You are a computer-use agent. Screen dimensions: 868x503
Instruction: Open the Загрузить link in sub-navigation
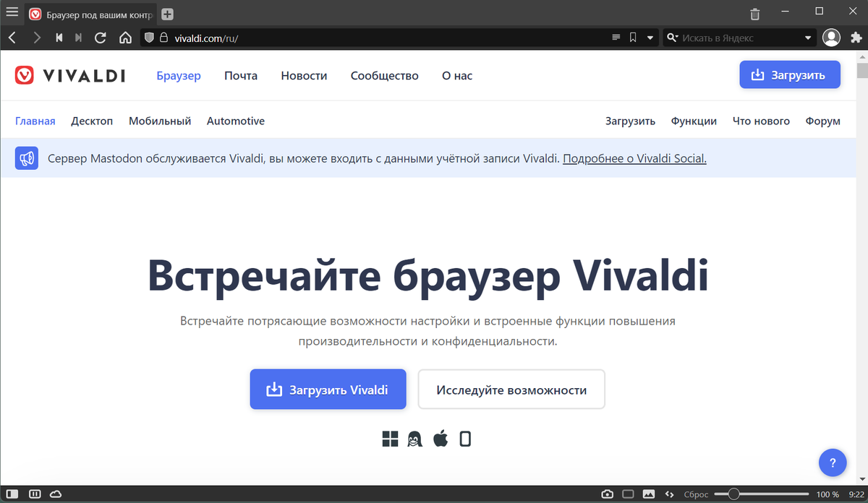[x=630, y=121]
